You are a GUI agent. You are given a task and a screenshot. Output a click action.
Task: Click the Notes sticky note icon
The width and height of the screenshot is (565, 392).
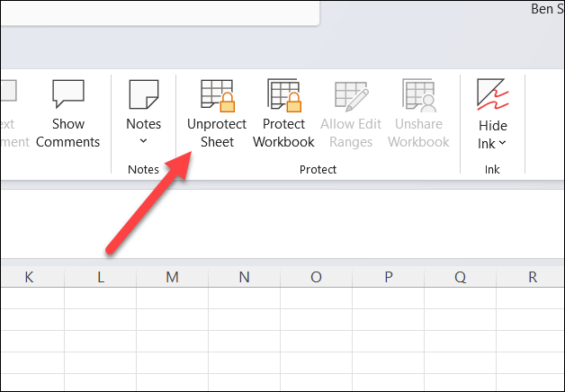click(143, 95)
